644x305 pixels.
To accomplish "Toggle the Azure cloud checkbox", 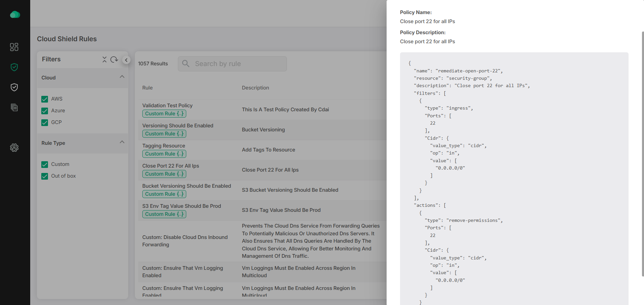I will 45,111.
